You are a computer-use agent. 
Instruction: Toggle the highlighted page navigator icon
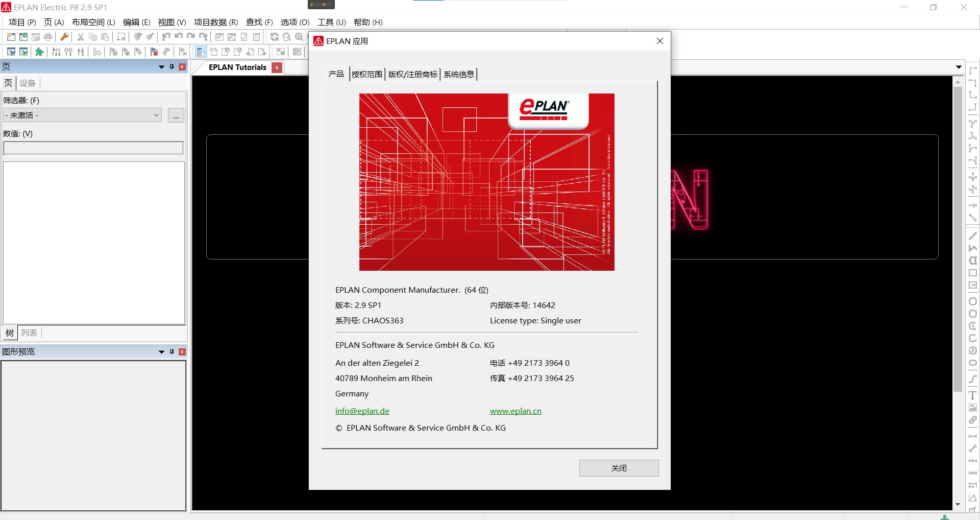[x=201, y=52]
